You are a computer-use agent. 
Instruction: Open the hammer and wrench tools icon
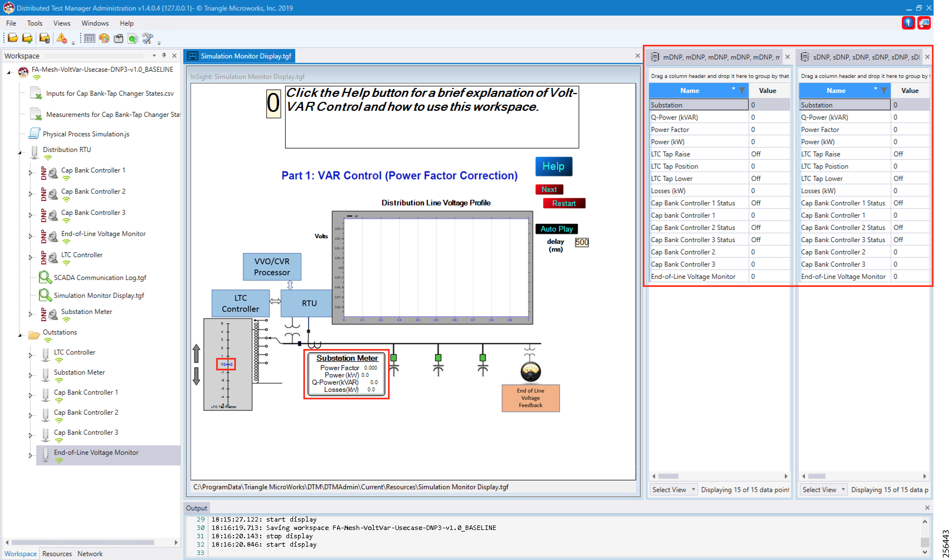pos(147,38)
